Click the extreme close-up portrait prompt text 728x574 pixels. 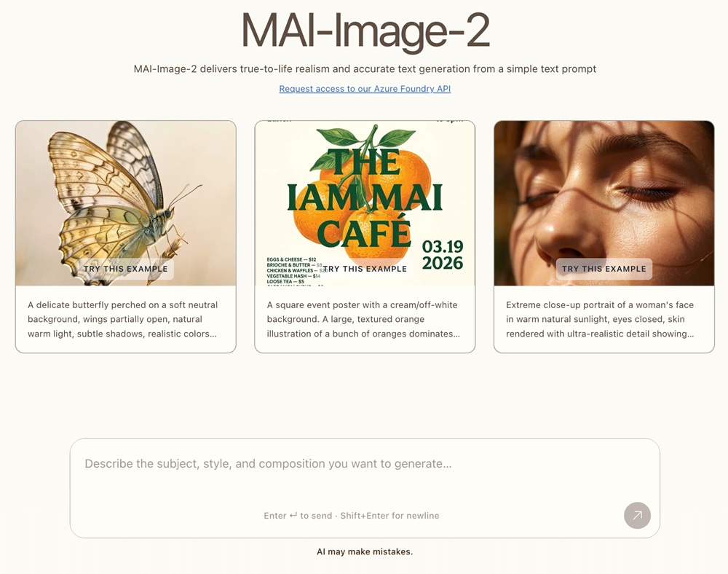tap(600, 320)
